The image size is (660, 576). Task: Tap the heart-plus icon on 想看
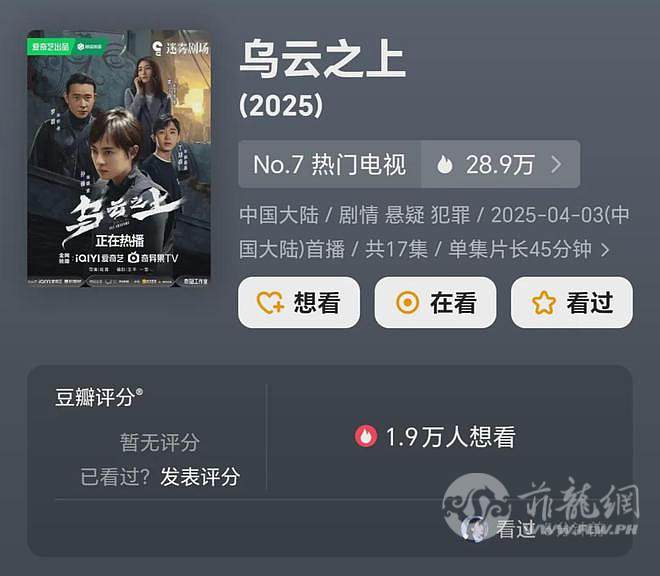(x=270, y=303)
